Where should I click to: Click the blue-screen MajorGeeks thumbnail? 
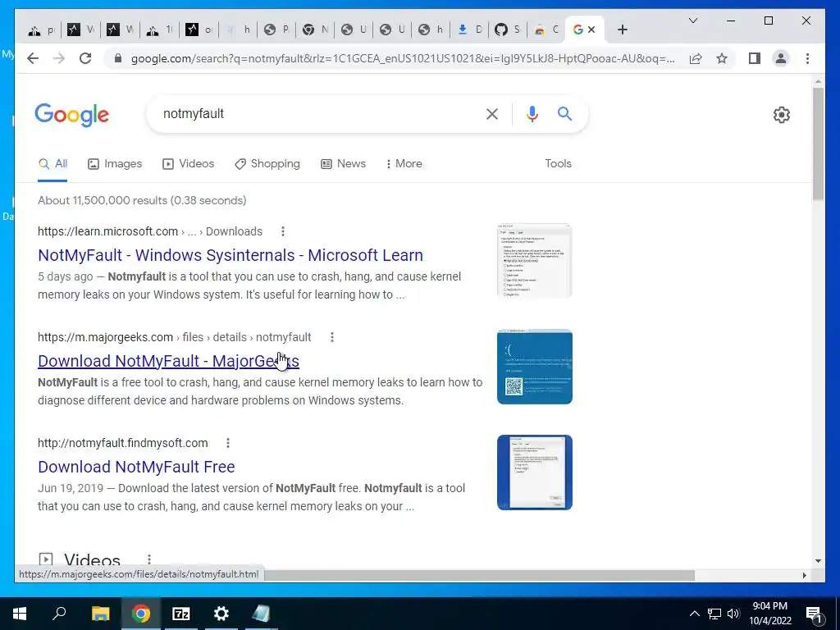(534, 367)
